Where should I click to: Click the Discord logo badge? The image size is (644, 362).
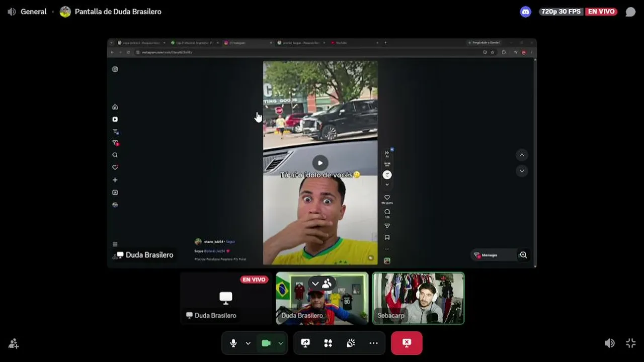pos(526,12)
